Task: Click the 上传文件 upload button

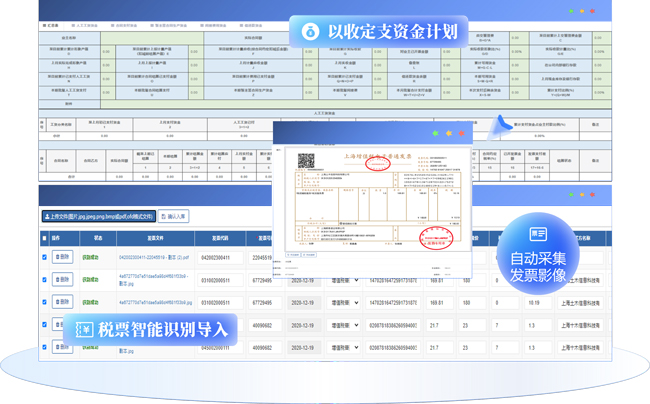Action: [x=98, y=216]
